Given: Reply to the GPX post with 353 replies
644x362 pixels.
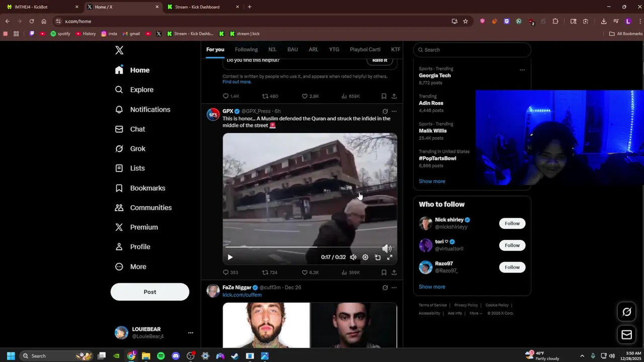Looking at the screenshot, I should [230, 273].
